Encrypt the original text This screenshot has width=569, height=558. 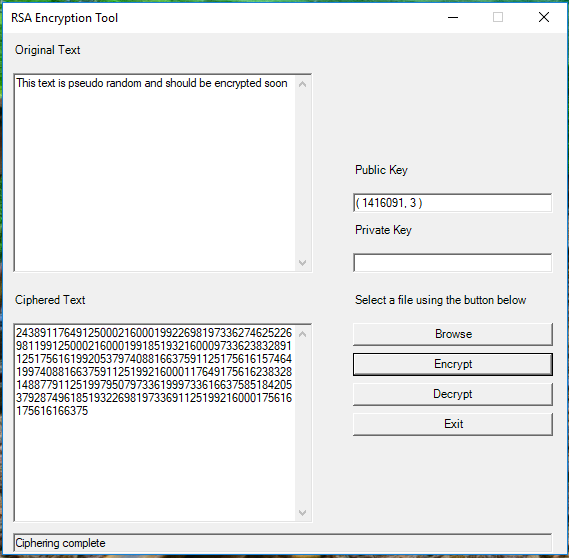[x=453, y=364]
